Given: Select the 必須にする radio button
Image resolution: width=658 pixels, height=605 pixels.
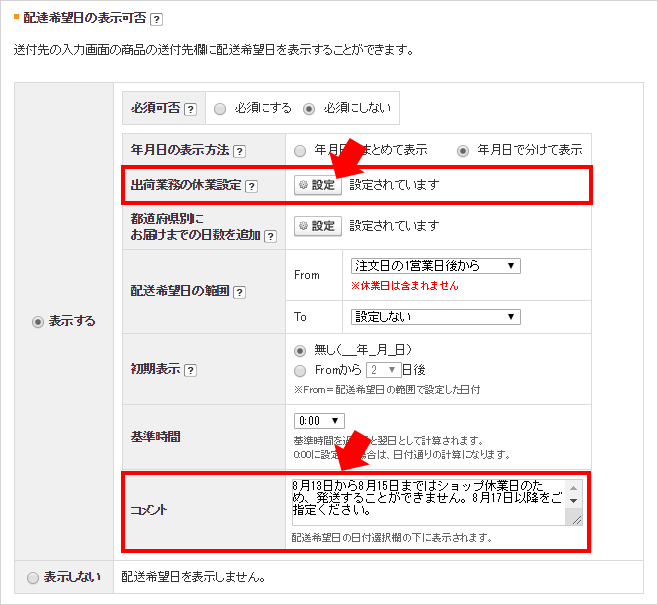Looking at the screenshot, I should [220, 109].
